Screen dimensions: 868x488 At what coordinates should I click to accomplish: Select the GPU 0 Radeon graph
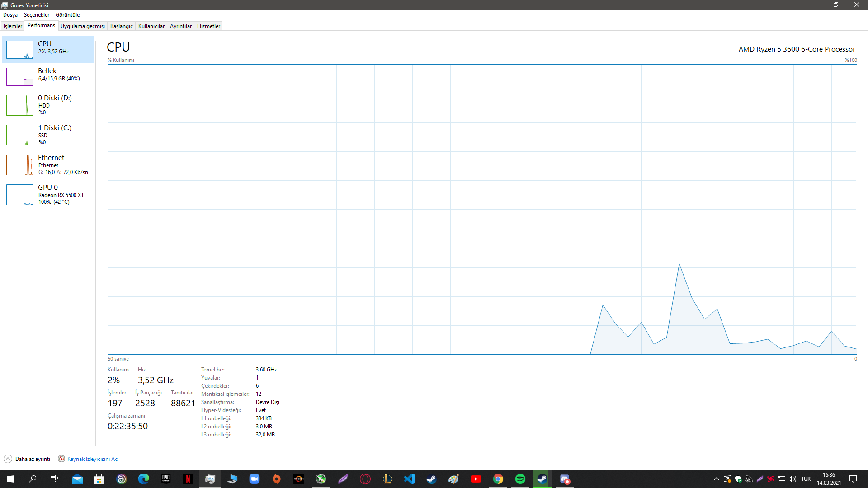click(x=20, y=194)
